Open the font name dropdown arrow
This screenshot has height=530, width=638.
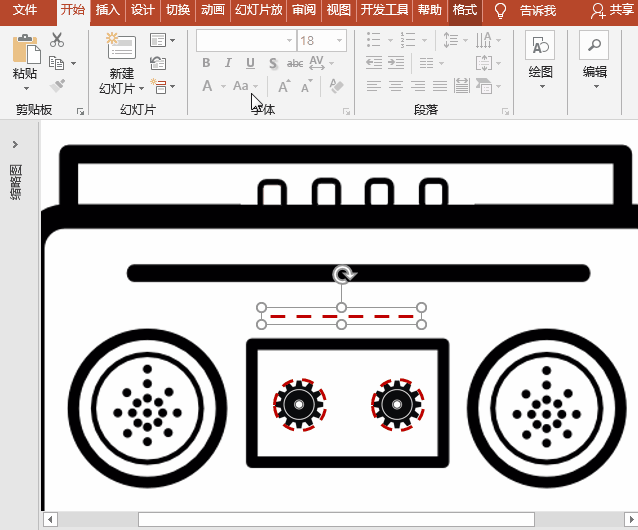[x=289, y=41]
